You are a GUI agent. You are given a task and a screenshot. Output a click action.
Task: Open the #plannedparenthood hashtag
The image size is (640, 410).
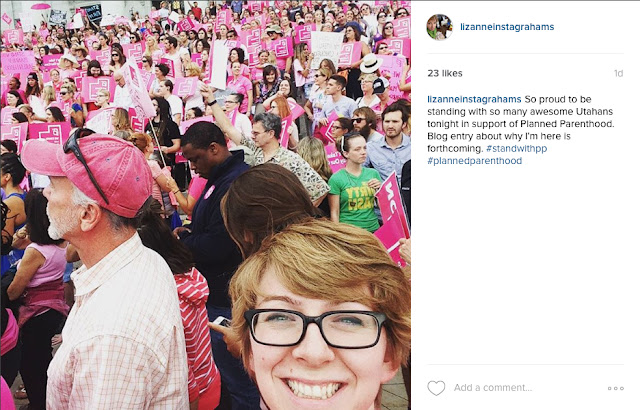click(475, 161)
